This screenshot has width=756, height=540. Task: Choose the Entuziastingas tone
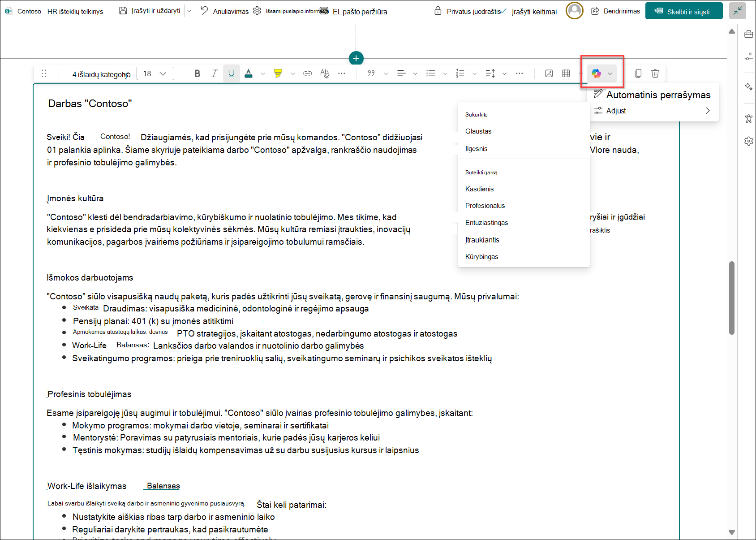[x=524, y=223]
